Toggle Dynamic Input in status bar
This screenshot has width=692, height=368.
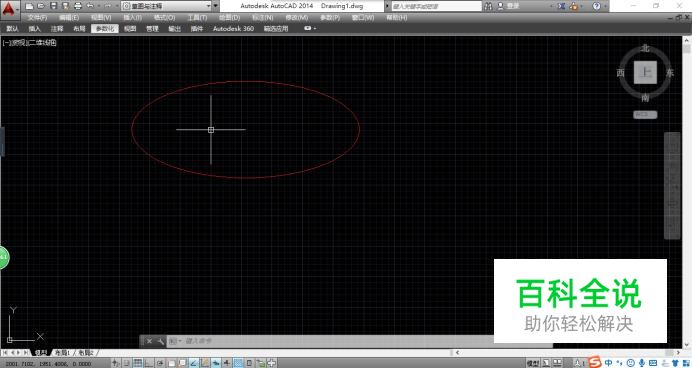[216, 363]
